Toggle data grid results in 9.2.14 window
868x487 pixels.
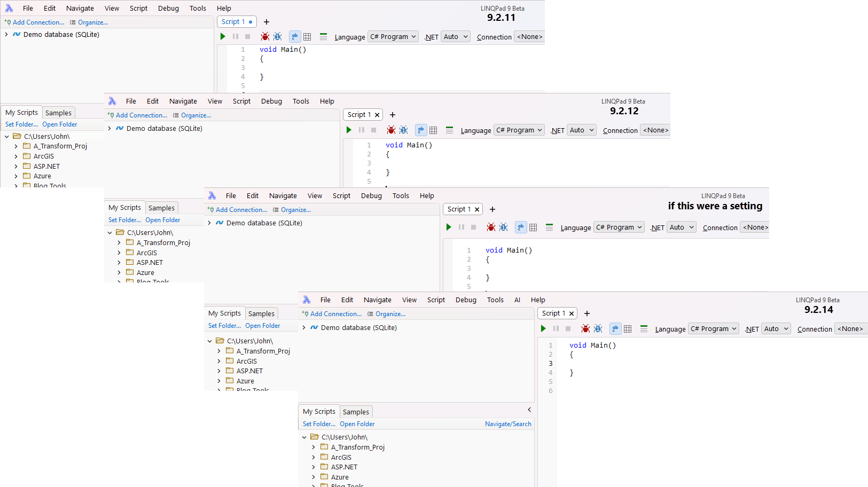click(628, 328)
